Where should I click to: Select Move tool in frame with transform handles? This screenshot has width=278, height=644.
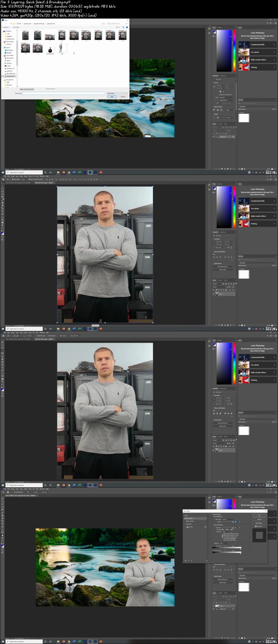(x=2, y=186)
